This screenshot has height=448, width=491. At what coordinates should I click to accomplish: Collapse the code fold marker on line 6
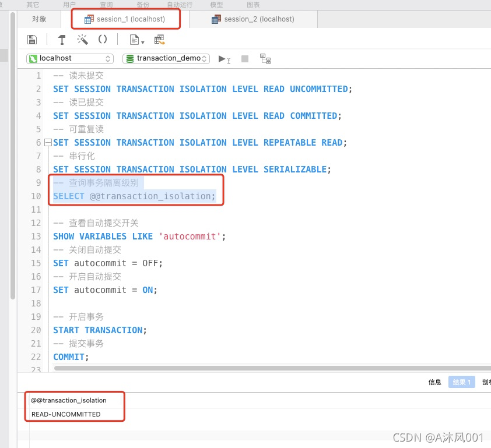tap(48, 142)
